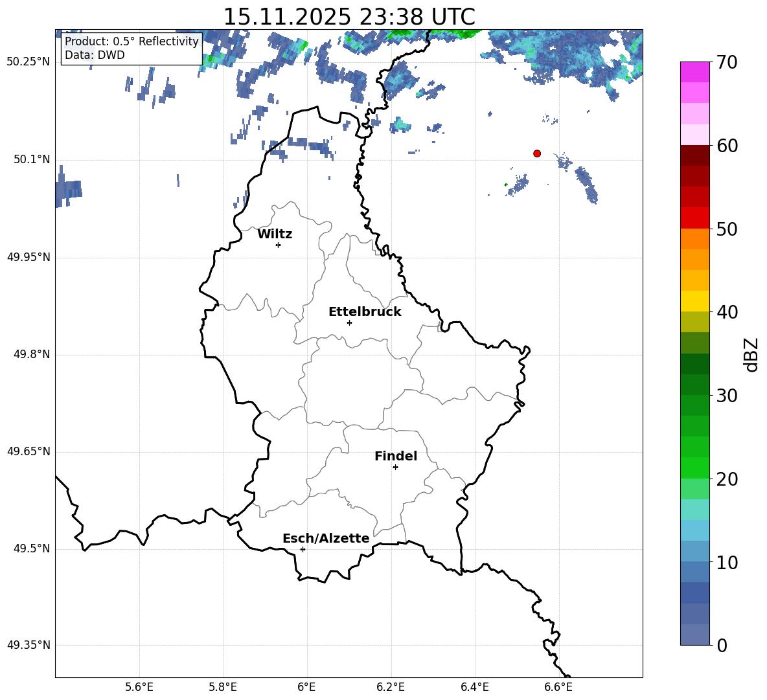Image resolution: width=767 pixels, height=700 pixels.
Task: Click the 50 tick label on colorbar
Action: [727, 229]
